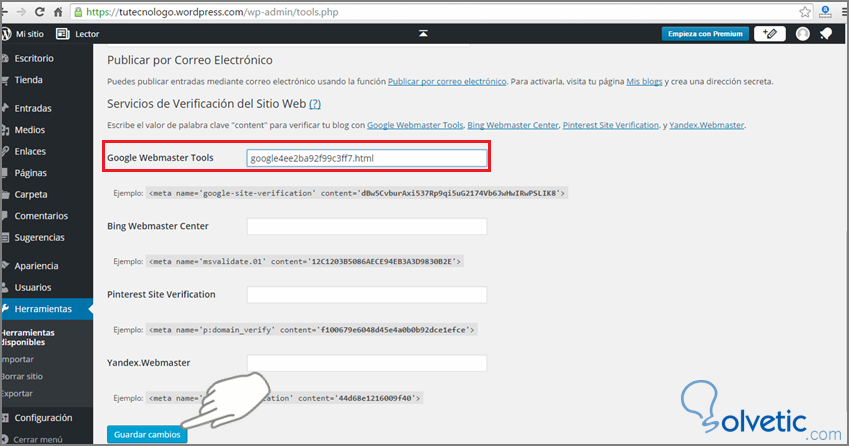
Task: Click the collapse arrow icon in top bar center
Action: pos(423,34)
